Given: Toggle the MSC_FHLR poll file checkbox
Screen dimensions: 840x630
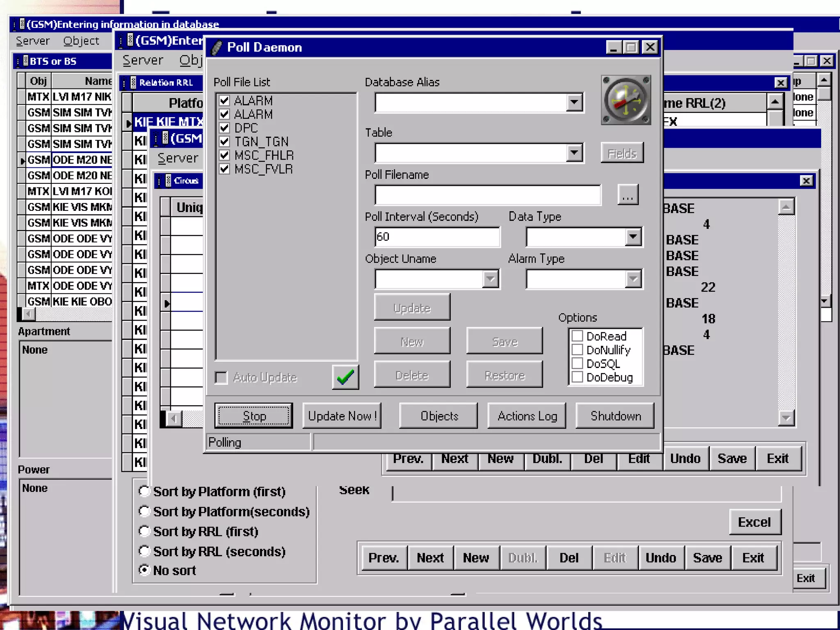Looking at the screenshot, I should 224,155.
